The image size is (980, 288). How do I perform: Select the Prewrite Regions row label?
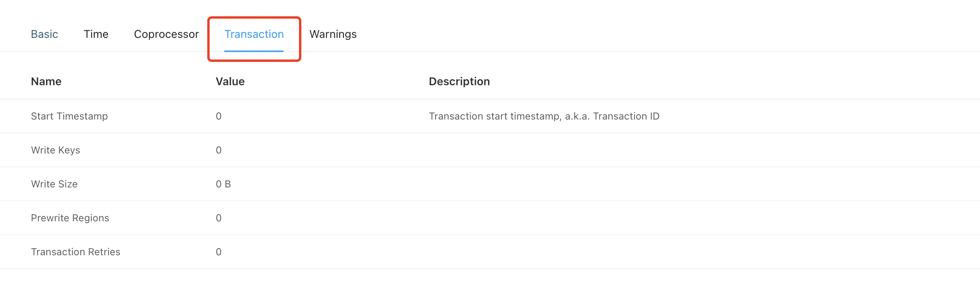[70, 218]
